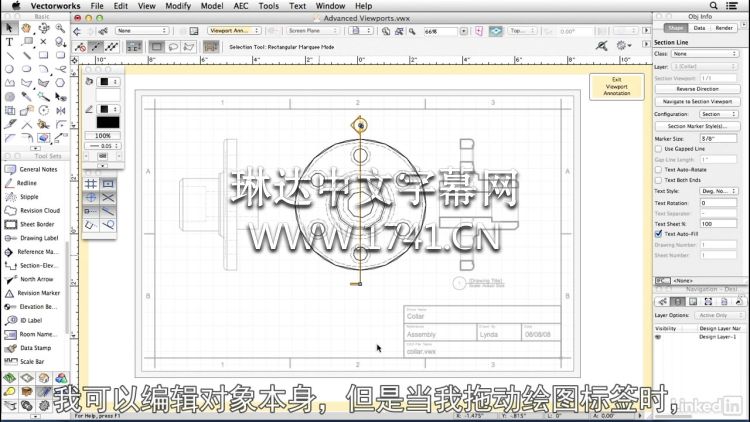Open the line thickness 0.05 dropdown
Viewport: 750px width, 422px height.
(102, 146)
